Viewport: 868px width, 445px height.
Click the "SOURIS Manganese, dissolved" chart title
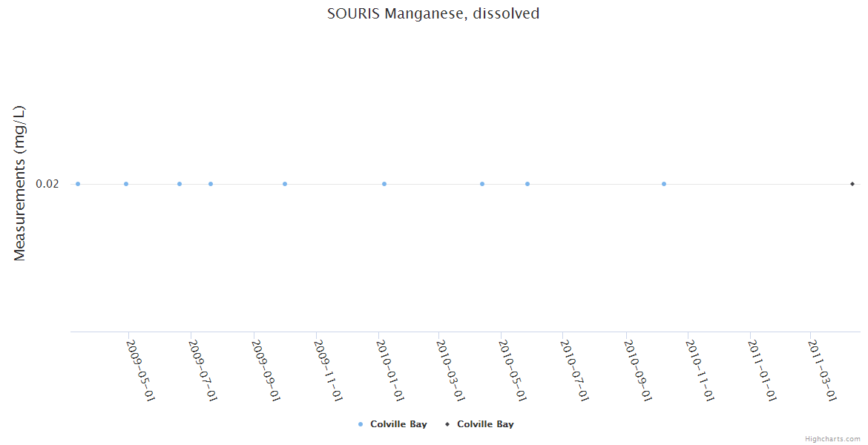tap(433, 13)
